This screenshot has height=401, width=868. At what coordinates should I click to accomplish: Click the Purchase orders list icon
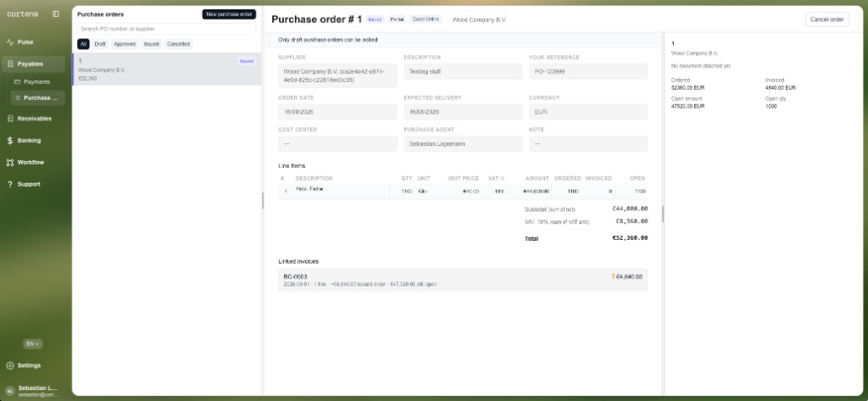pos(17,98)
